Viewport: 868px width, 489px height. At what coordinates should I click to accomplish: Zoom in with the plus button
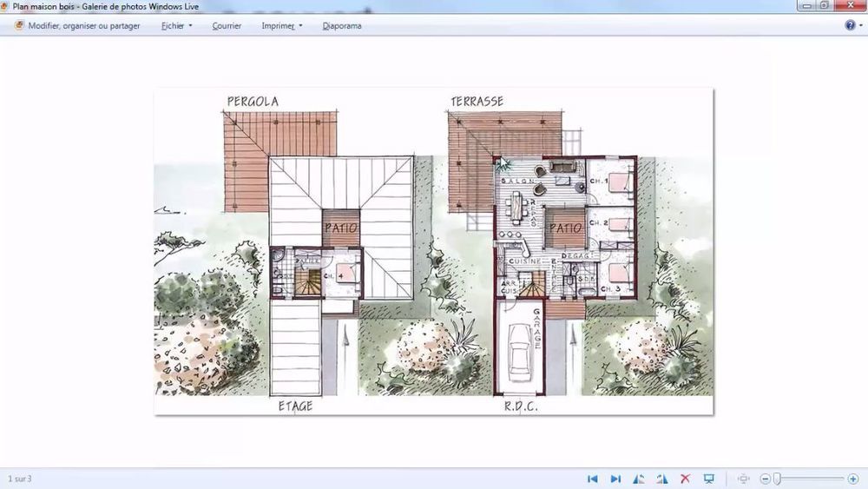click(853, 479)
